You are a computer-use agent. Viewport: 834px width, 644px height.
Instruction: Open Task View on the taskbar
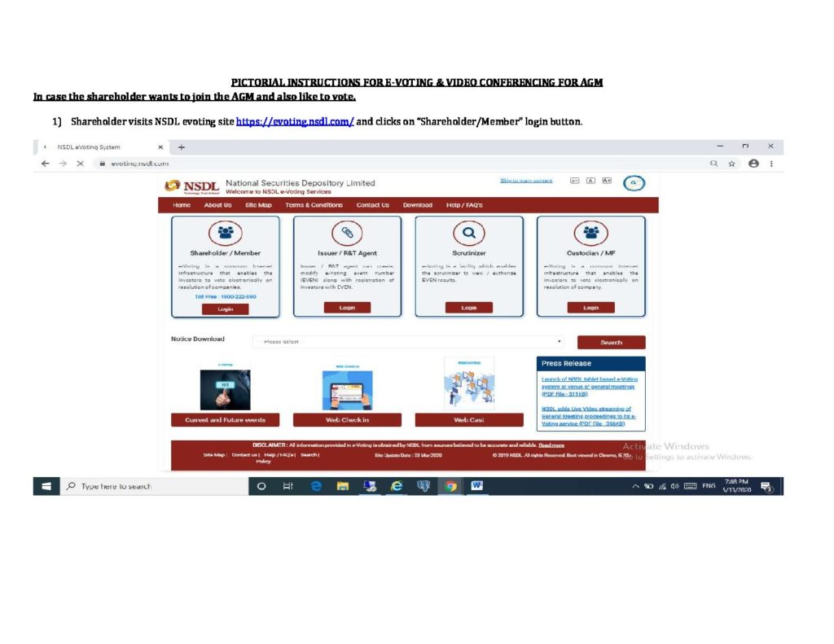288,486
